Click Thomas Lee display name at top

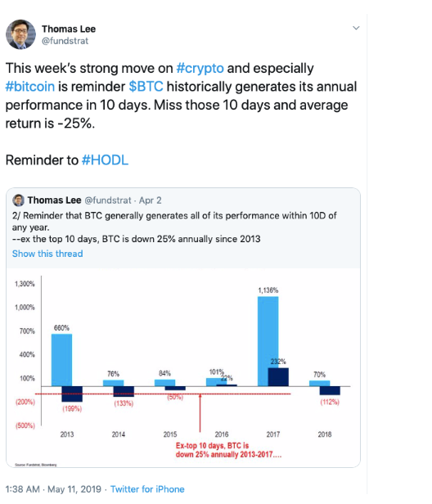click(69, 29)
